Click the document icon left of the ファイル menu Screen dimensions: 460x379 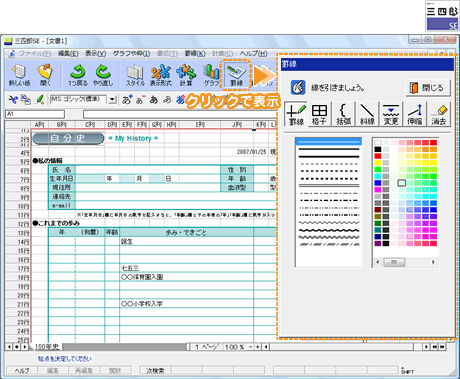[12, 53]
